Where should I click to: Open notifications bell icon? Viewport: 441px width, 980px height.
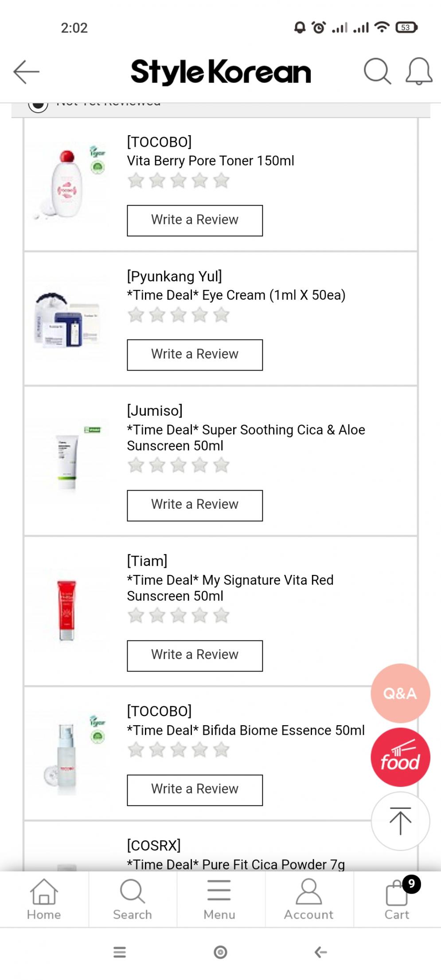pyautogui.click(x=419, y=71)
